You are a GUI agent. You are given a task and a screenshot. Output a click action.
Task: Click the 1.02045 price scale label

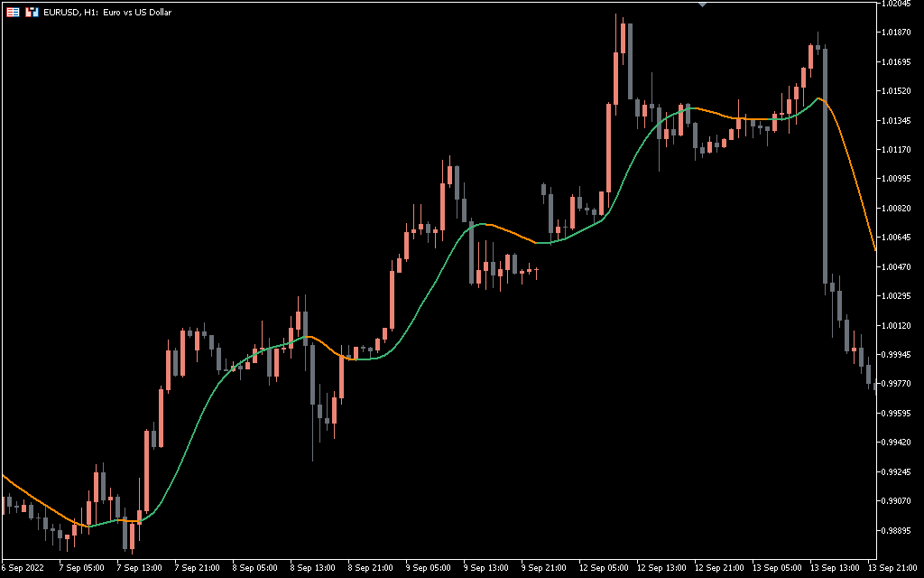897,4
